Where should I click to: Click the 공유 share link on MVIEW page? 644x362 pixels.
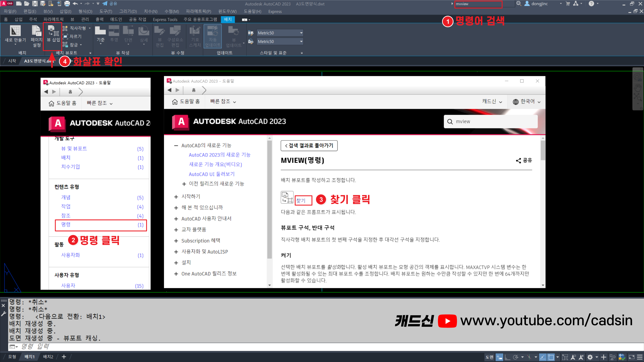tap(524, 160)
